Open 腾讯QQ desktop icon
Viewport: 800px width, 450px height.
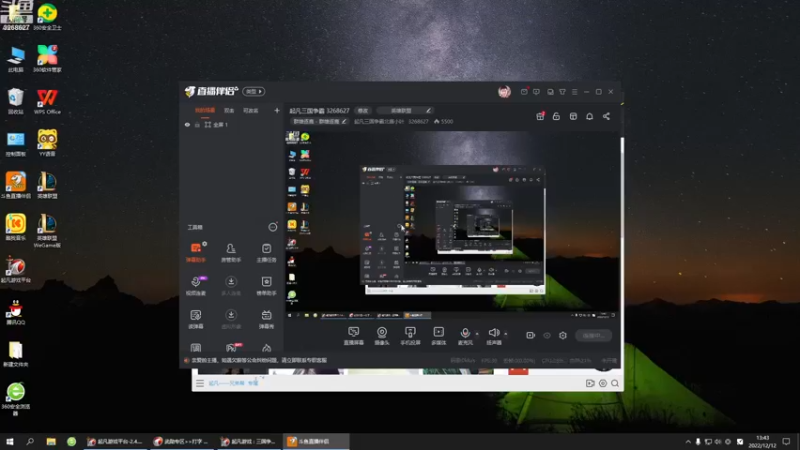[16, 312]
